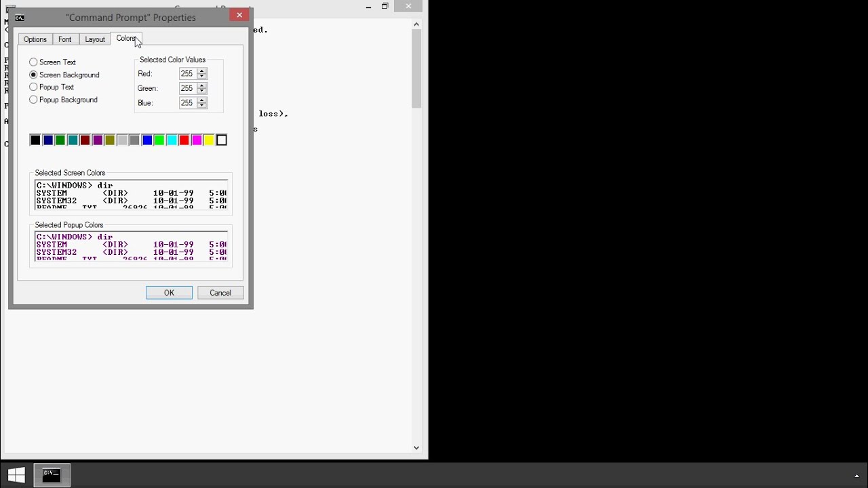Select the Colors tab
The image size is (868, 488).
[x=126, y=38]
